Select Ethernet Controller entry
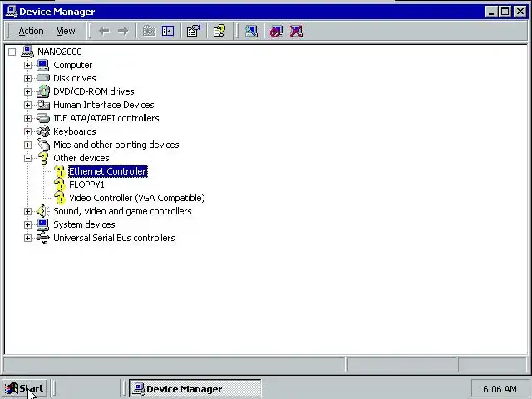Viewport: 532px width, 399px height. click(108, 171)
